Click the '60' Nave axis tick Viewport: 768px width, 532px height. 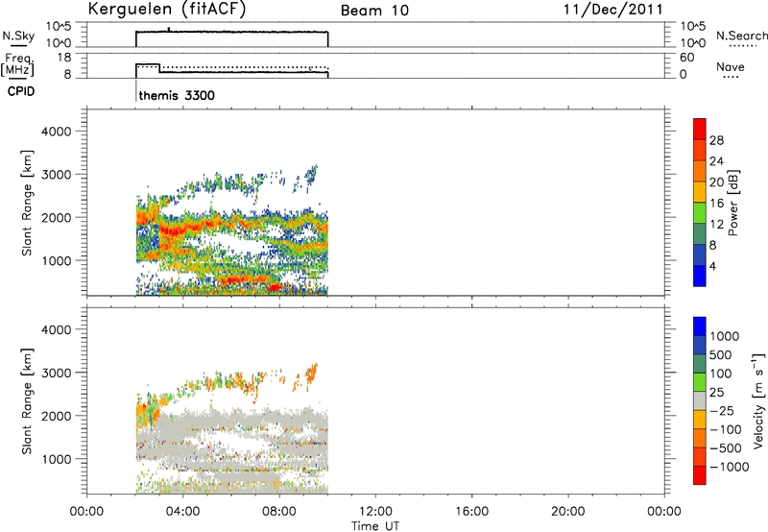pyautogui.click(x=686, y=58)
